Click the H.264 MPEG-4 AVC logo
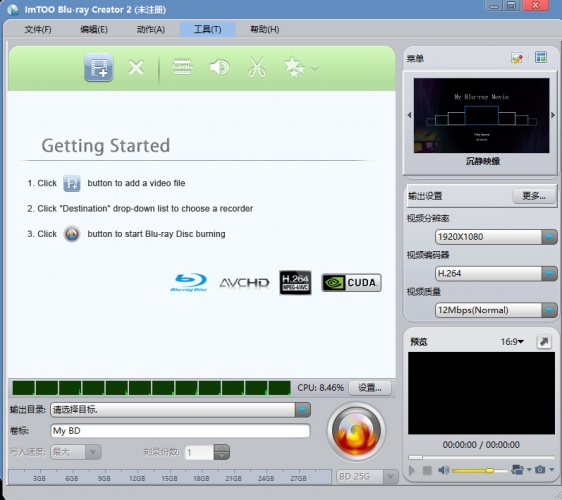 [295, 283]
